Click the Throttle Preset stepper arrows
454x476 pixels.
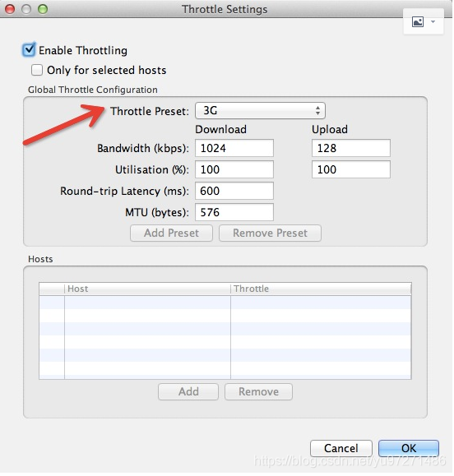pyautogui.click(x=318, y=111)
